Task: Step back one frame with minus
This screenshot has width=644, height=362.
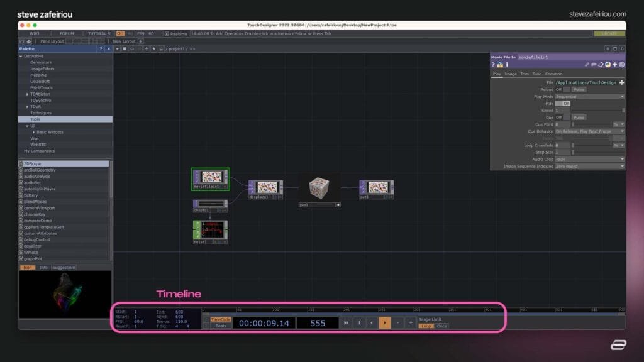Action: [x=397, y=323]
